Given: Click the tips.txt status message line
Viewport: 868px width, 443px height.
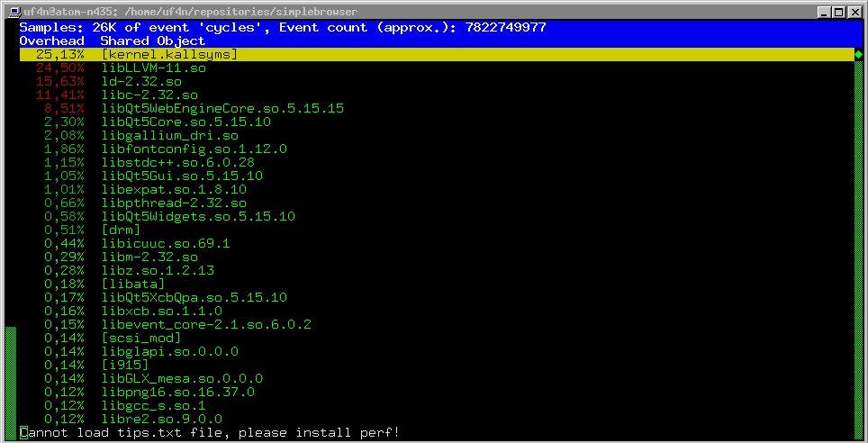Looking at the screenshot, I should [209, 433].
